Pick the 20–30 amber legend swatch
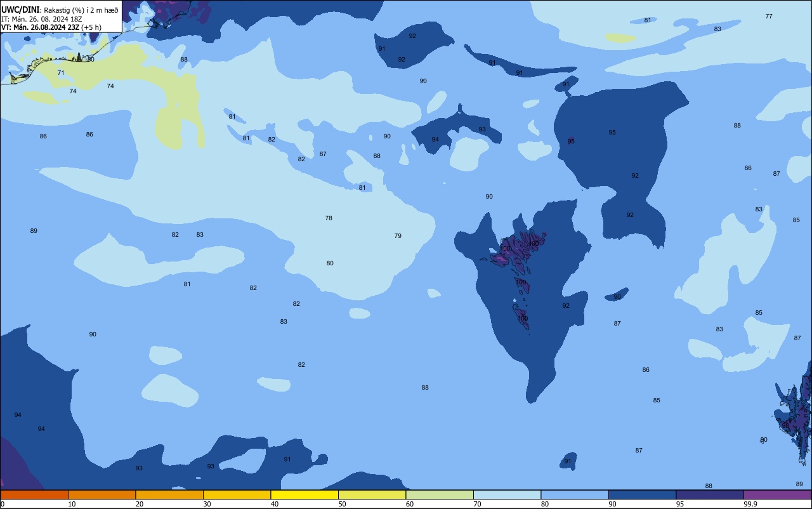The image size is (812, 509). (169, 494)
